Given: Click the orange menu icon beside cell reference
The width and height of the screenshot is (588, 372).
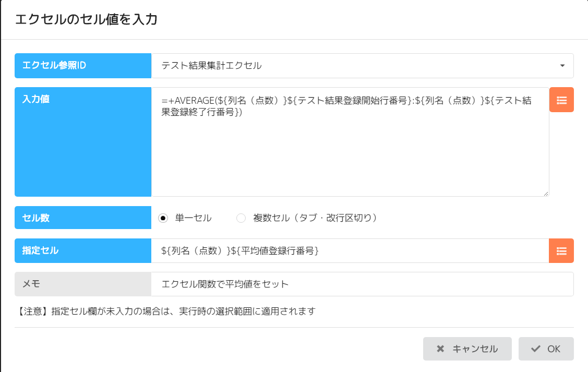Looking at the screenshot, I should pos(561,251).
